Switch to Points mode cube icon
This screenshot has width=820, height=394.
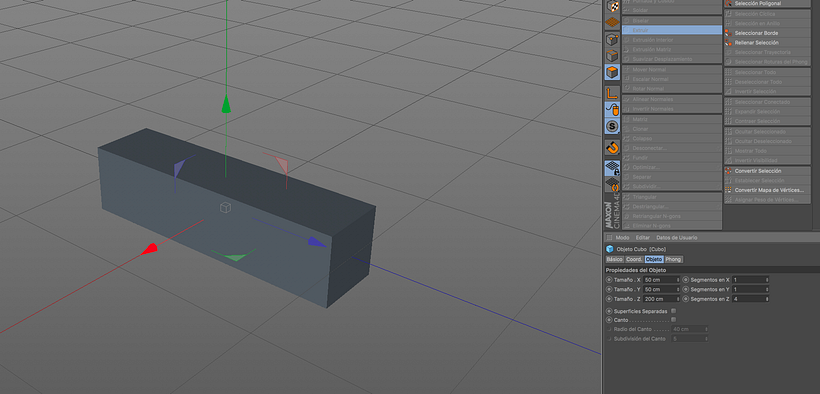click(612, 39)
